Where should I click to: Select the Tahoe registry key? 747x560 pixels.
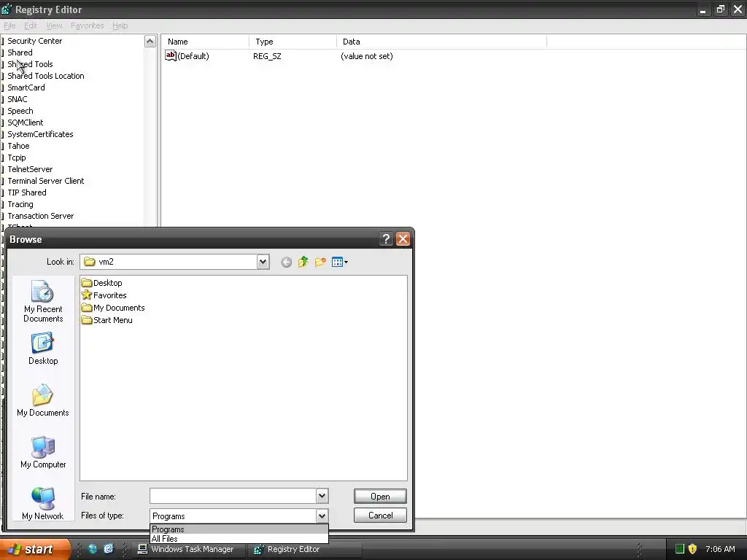pyautogui.click(x=18, y=146)
